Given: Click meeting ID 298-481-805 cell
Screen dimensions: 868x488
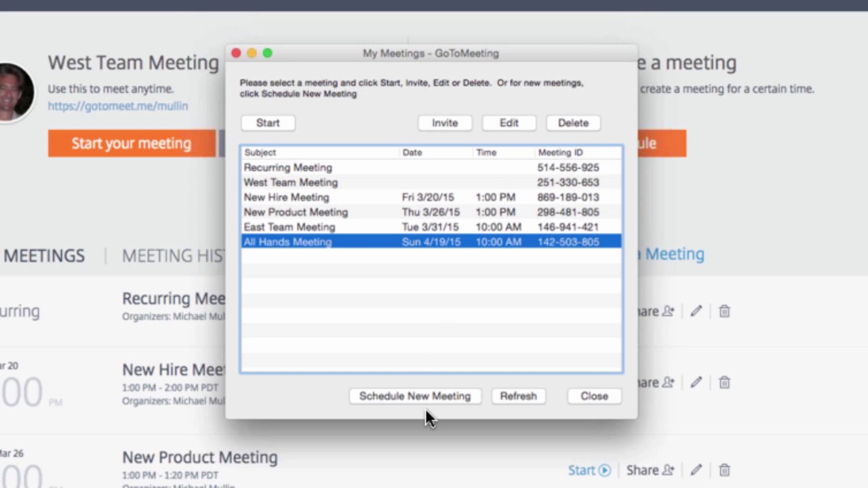Looking at the screenshot, I should 568,212.
